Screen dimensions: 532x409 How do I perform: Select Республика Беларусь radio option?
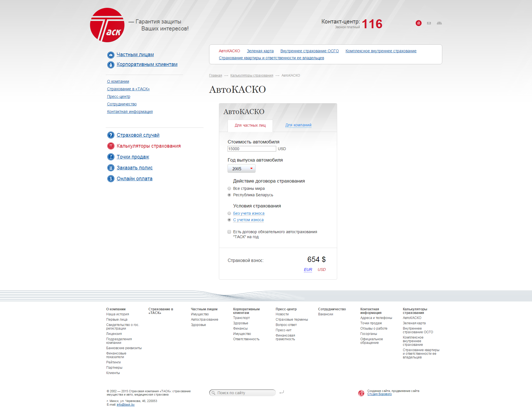(229, 195)
